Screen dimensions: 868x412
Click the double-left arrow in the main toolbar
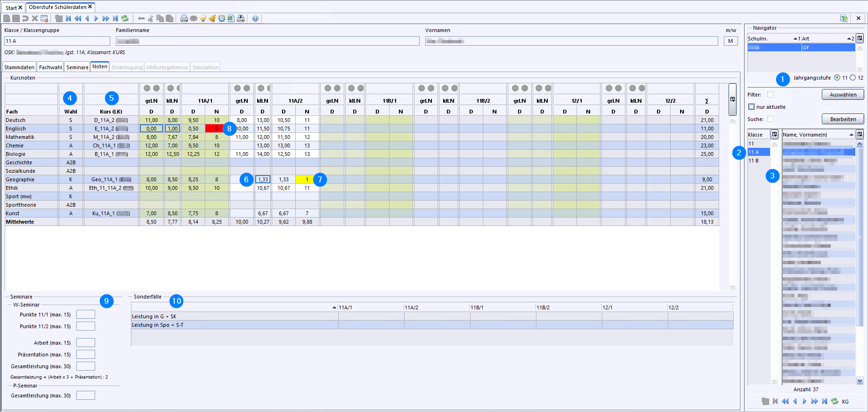click(x=78, y=18)
